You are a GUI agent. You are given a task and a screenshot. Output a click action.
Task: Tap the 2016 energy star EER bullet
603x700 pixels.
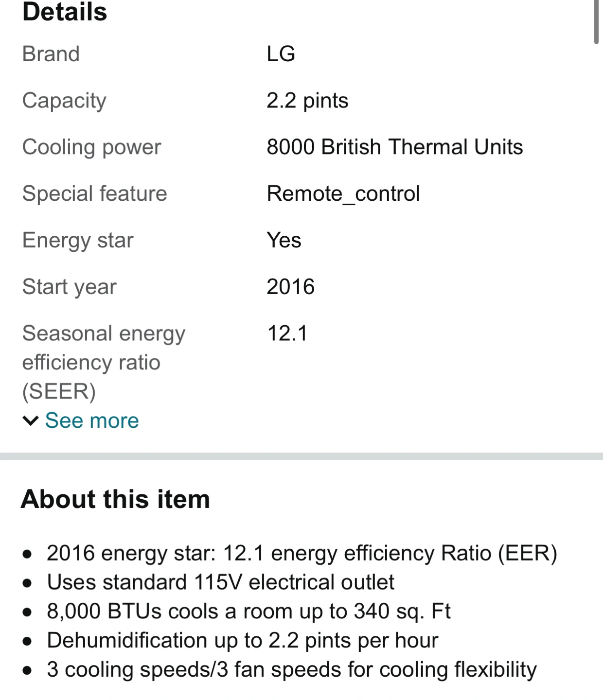(x=301, y=553)
